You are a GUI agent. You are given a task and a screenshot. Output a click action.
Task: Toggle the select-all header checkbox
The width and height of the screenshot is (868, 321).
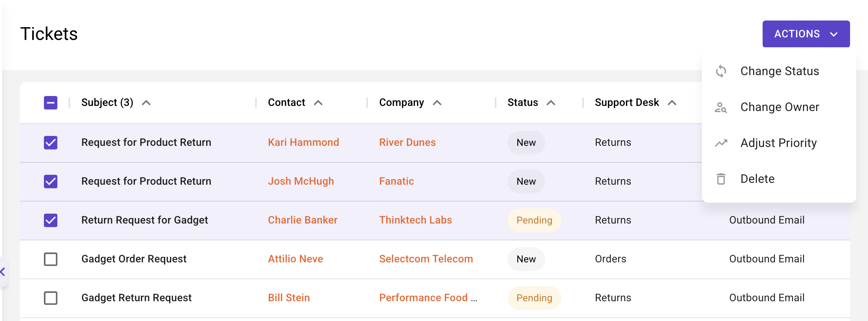50,103
